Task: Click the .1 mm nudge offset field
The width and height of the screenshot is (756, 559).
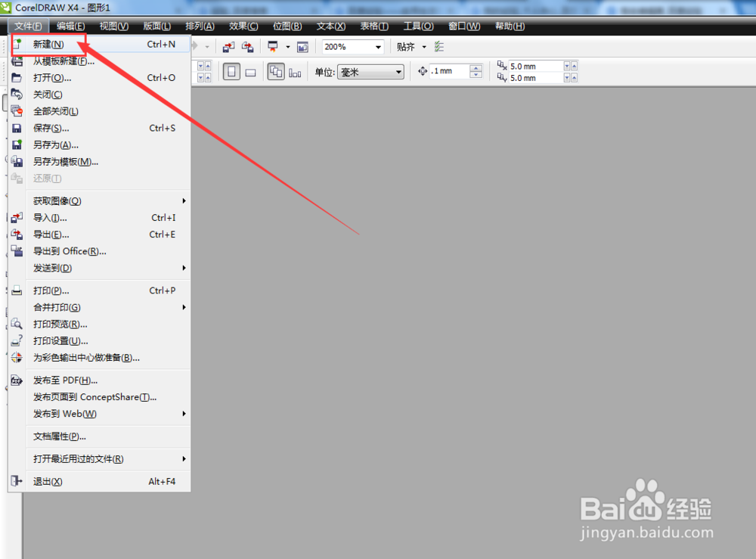Action: pos(449,71)
